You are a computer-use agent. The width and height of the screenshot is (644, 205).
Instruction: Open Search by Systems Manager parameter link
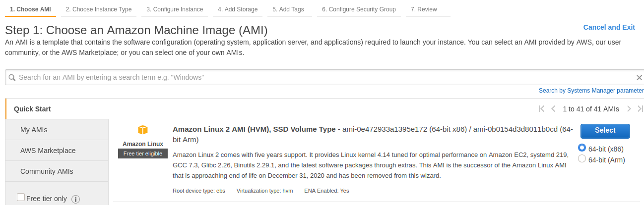[591, 91]
